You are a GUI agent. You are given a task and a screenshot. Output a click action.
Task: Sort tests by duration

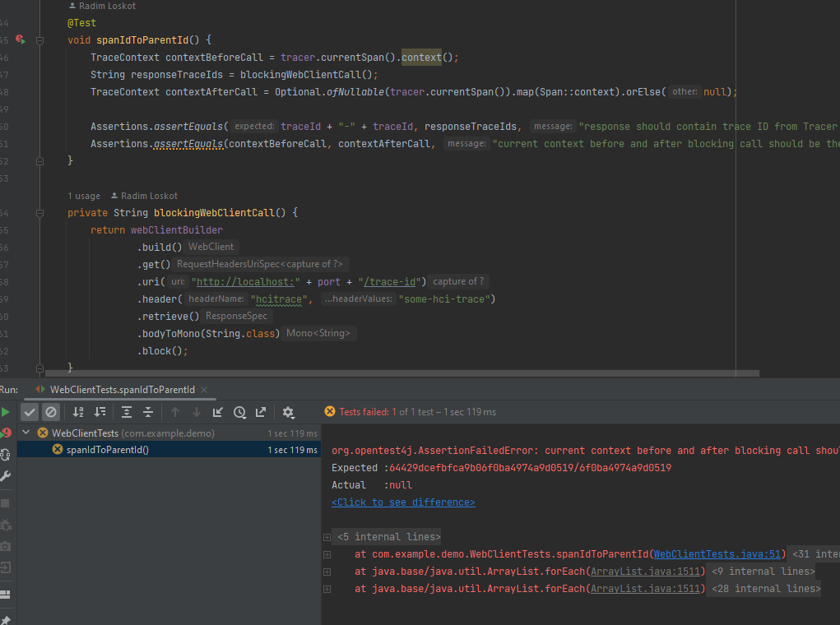(100, 412)
